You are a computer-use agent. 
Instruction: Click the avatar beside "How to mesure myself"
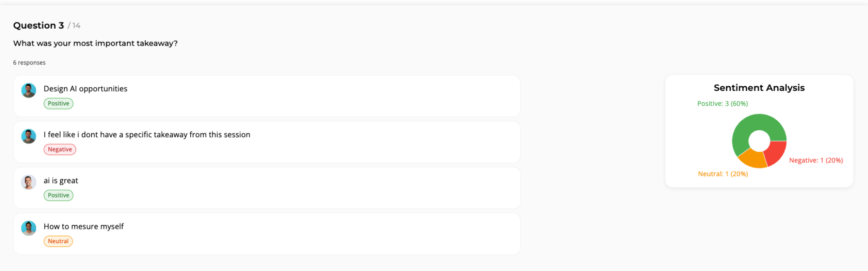point(29,228)
